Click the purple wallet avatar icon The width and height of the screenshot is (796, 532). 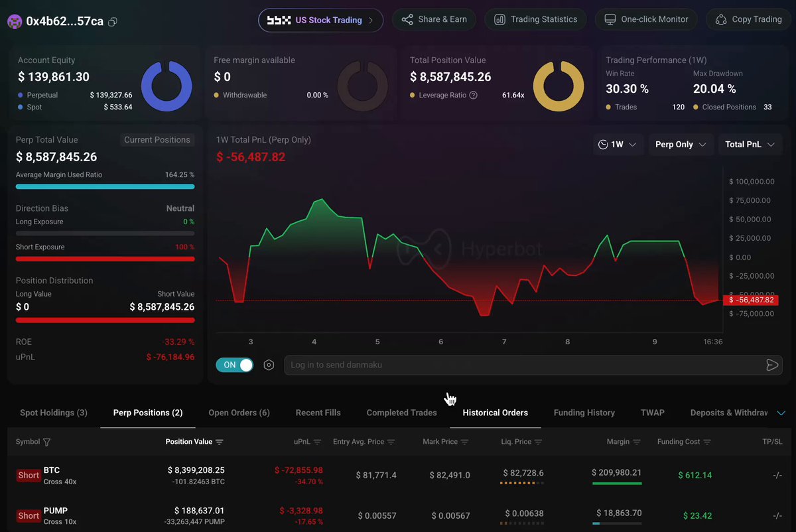point(15,21)
